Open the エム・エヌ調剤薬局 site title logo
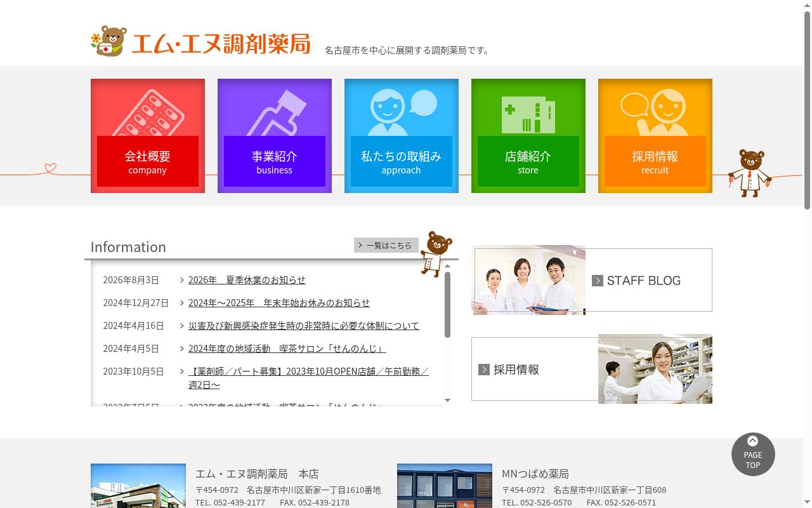This screenshot has height=508, width=812. coord(221,43)
